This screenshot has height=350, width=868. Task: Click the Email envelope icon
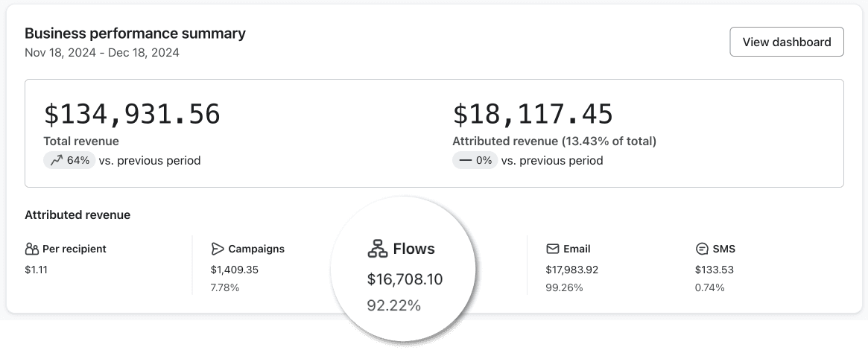pyautogui.click(x=552, y=249)
